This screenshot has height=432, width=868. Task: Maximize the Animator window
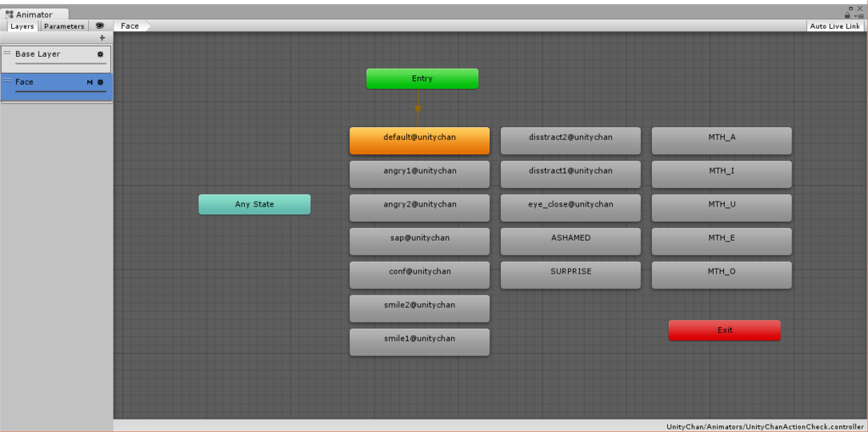point(851,8)
